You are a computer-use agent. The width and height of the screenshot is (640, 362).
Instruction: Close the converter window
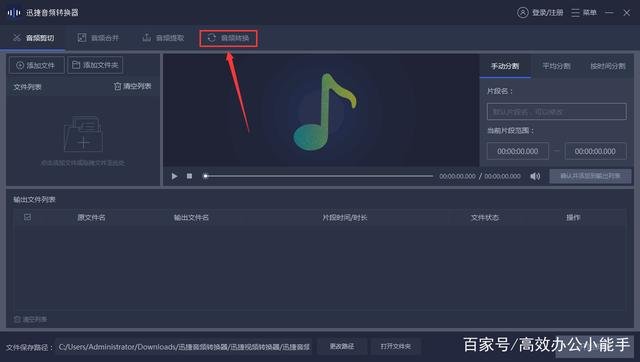point(627,13)
